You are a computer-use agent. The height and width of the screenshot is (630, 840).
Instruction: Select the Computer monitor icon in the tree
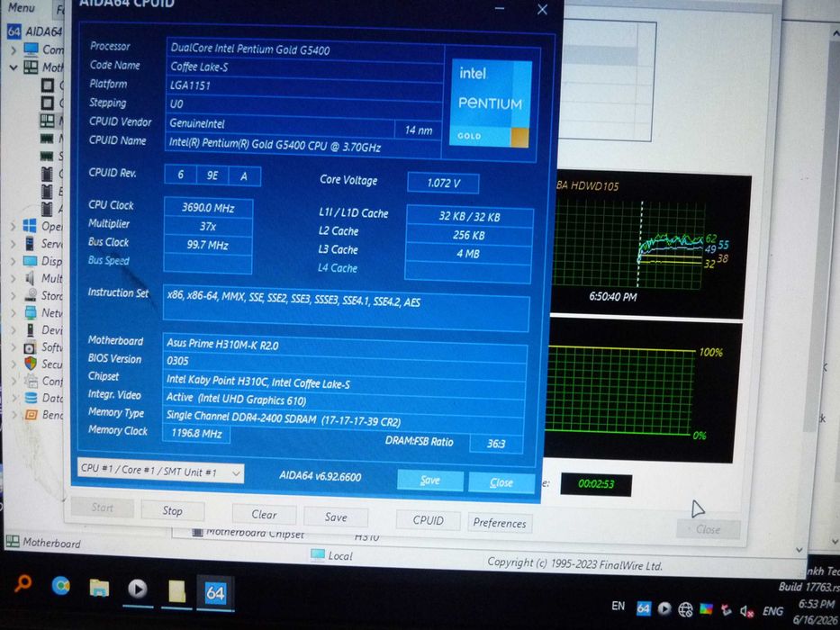(x=32, y=49)
